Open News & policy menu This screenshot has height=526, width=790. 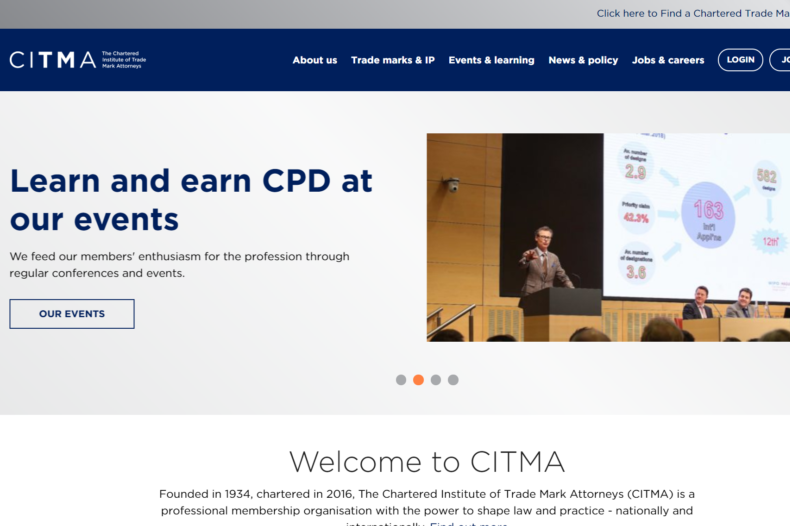[x=583, y=60]
